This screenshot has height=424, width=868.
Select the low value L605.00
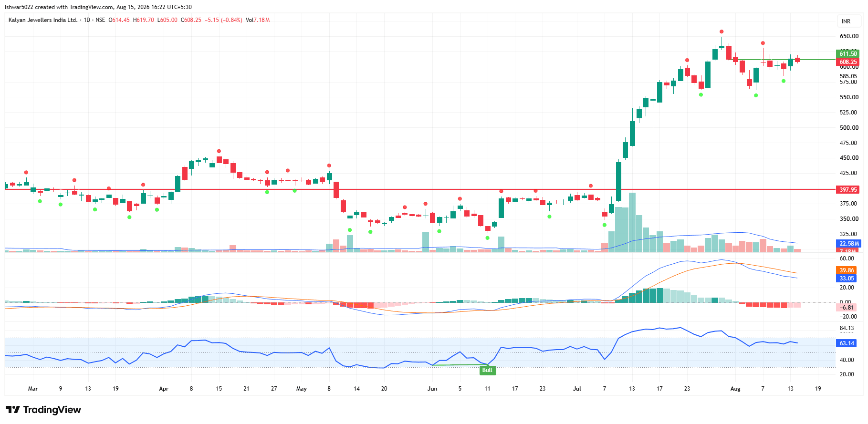pyautogui.click(x=167, y=20)
